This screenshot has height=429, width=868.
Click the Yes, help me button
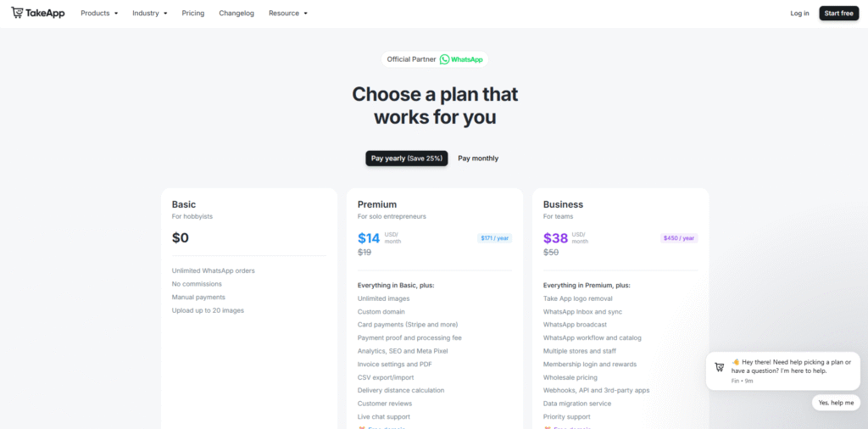point(836,403)
